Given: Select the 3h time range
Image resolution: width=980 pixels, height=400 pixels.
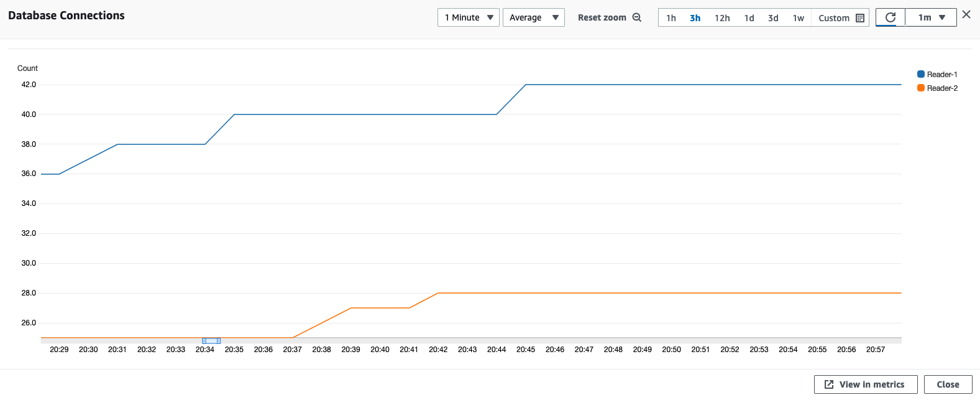Looking at the screenshot, I should (695, 18).
